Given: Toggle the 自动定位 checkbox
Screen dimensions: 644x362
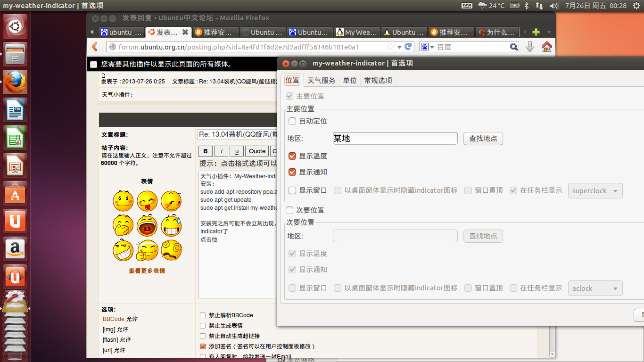Looking at the screenshot, I should click(x=292, y=121).
